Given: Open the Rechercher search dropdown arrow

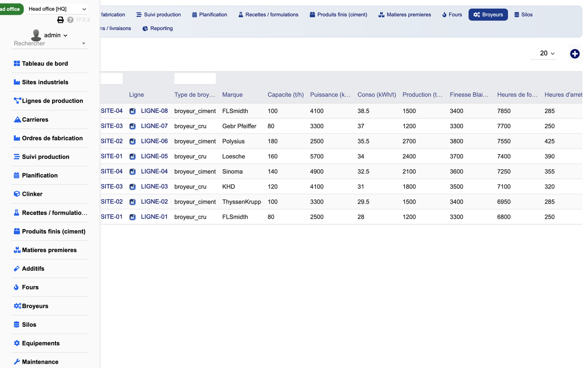Looking at the screenshot, I should coord(84,44).
